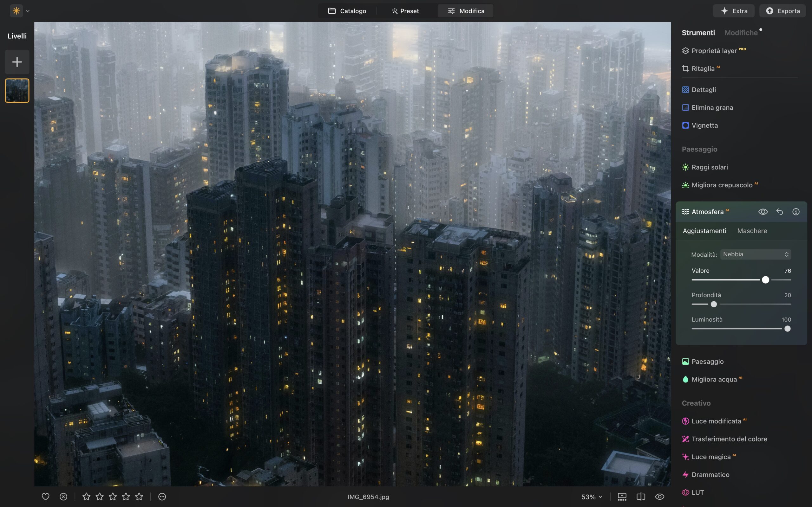Click the Extra button
The height and width of the screenshot is (507, 812).
(734, 11)
